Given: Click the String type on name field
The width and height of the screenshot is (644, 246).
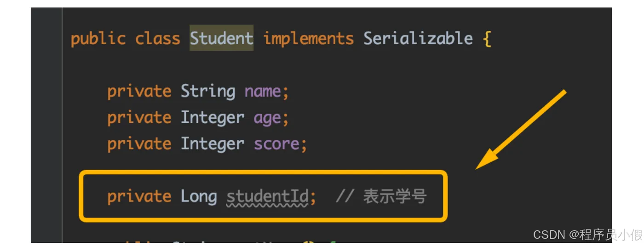Looking at the screenshot, I should 207,91.
